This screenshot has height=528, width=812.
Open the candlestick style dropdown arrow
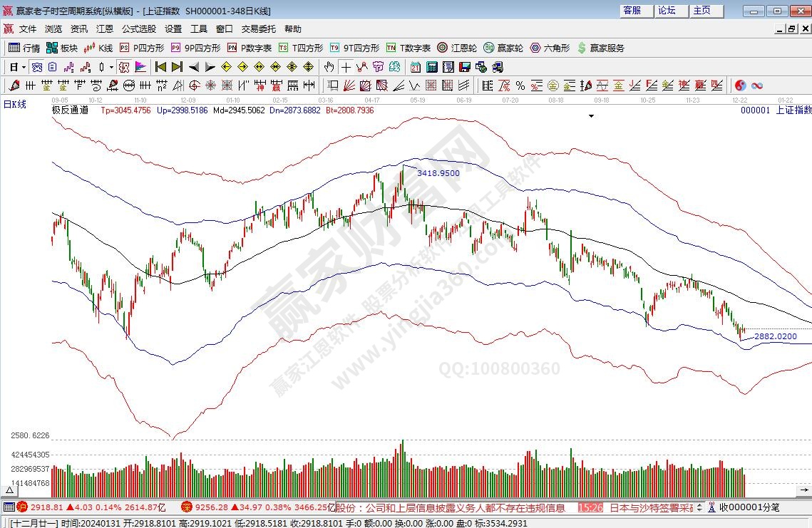pos(111,67)
